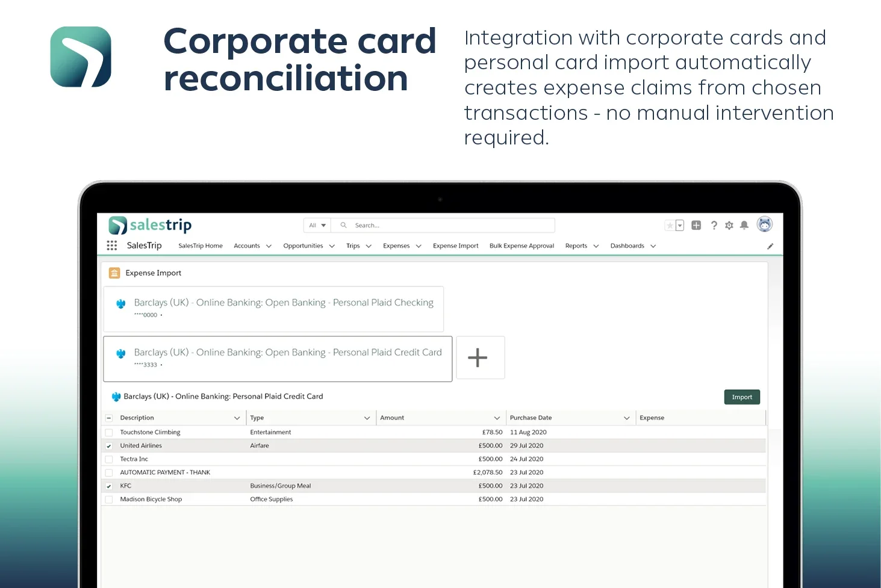Open the Bulk Expense Approval tab
This screenshot has width=881, height=588.
click(521, 246)
